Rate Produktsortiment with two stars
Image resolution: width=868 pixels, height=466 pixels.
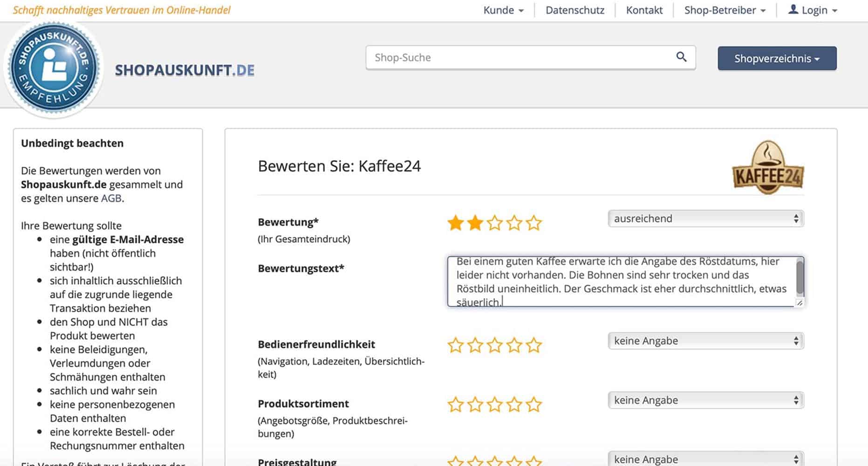click(x=475, y=405)
